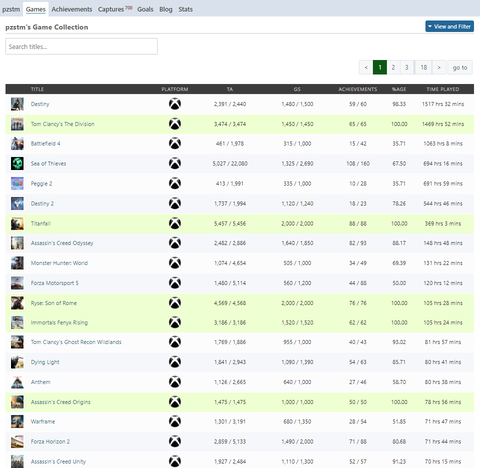This screenshot has height=468, width=480.
Task: Click Sea of Thieves '108 / 160' achievements
Action: point(358,163)
